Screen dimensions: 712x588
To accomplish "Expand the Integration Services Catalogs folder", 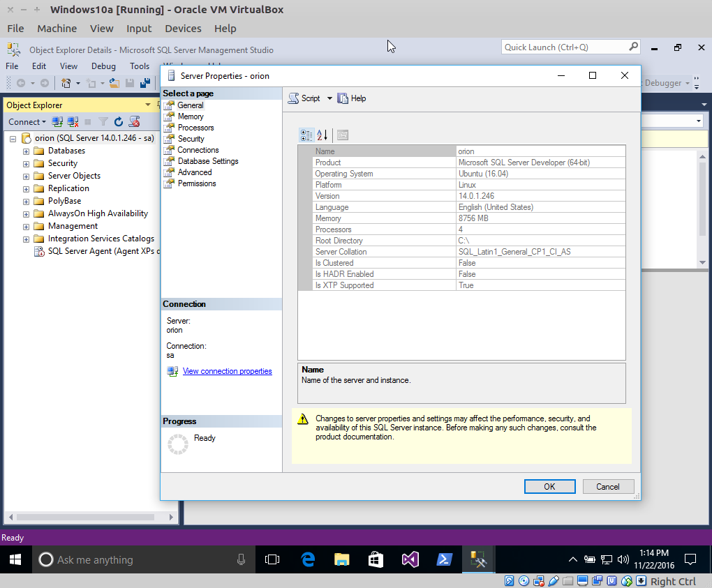I will pos(27,239).
